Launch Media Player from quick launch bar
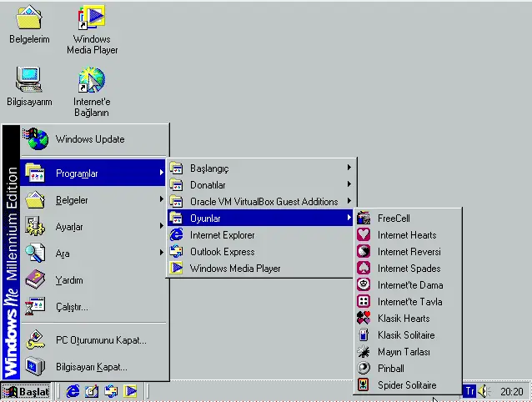This screenshot has width=532, height=402. [130, 391]
